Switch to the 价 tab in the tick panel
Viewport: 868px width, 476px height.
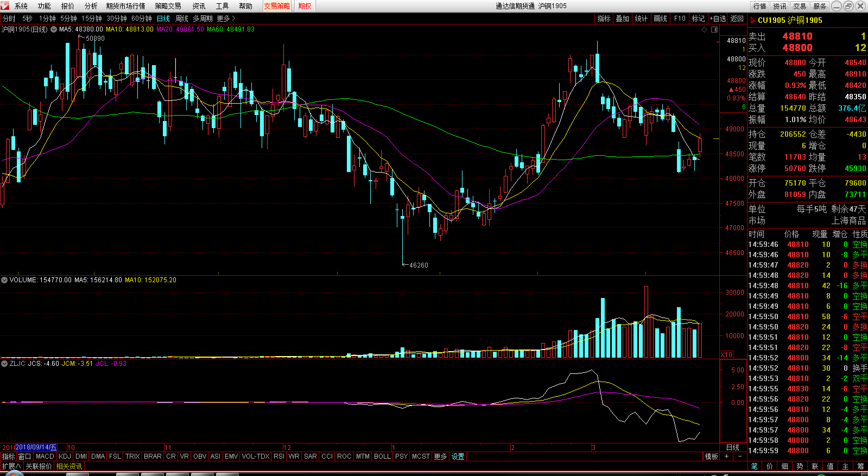(770, 466)
